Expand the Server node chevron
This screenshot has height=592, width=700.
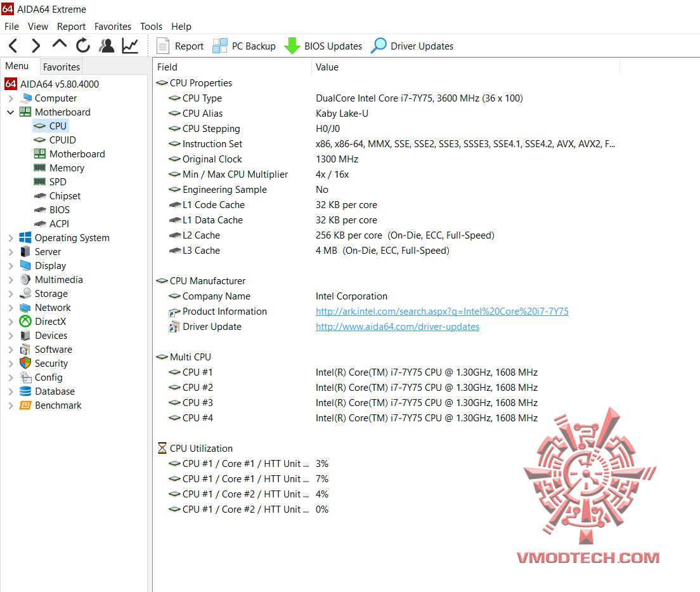pos(11,251)
